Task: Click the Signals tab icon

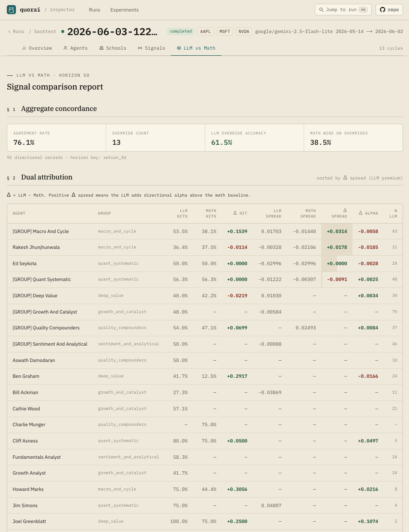Action: click(x=140, y=48)
